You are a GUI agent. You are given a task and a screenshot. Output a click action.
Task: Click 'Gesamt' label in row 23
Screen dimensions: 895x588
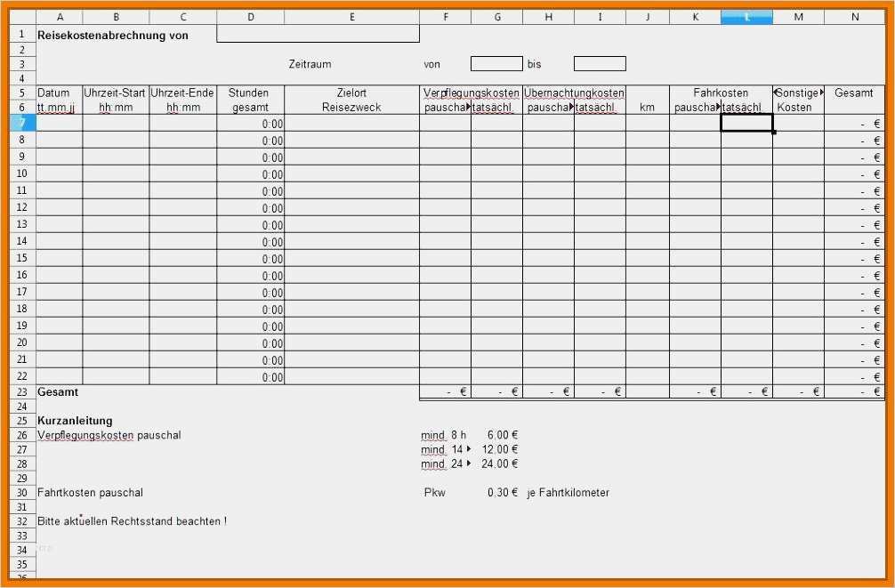(x=58, y=392)
